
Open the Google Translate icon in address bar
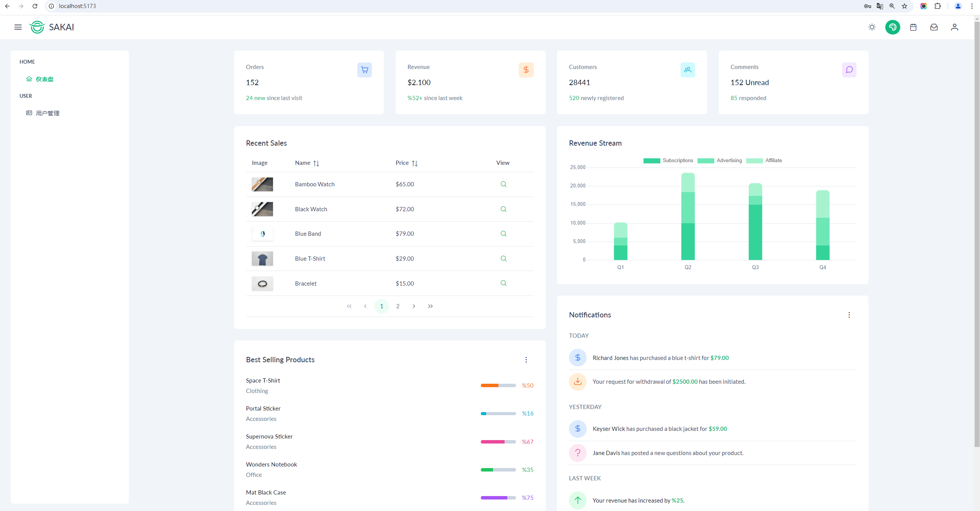[x=880, y=6]
